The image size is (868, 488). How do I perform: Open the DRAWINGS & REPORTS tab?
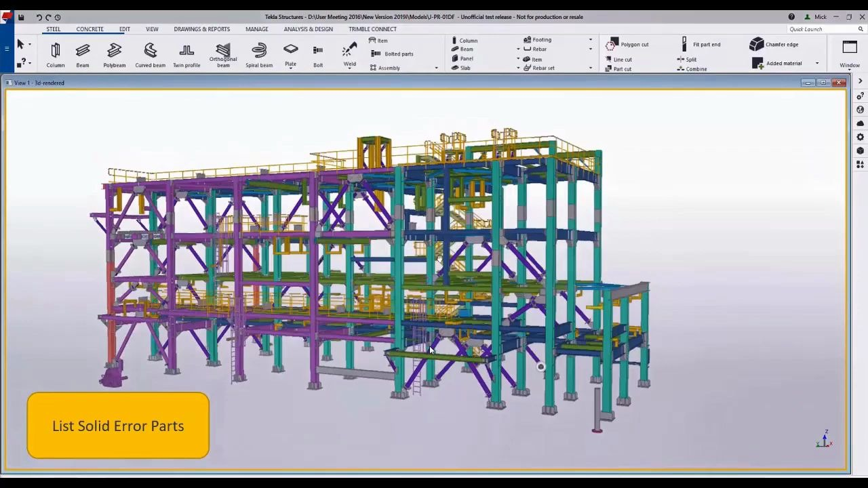(201, 29)
